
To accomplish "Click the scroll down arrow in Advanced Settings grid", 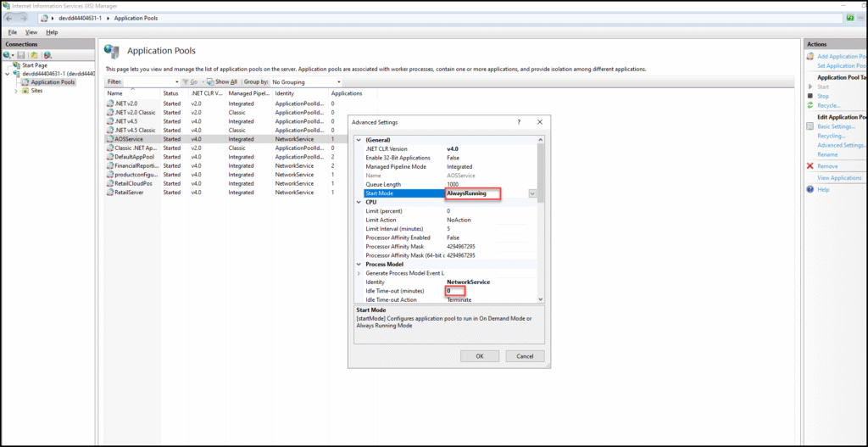I will (541, 299).
